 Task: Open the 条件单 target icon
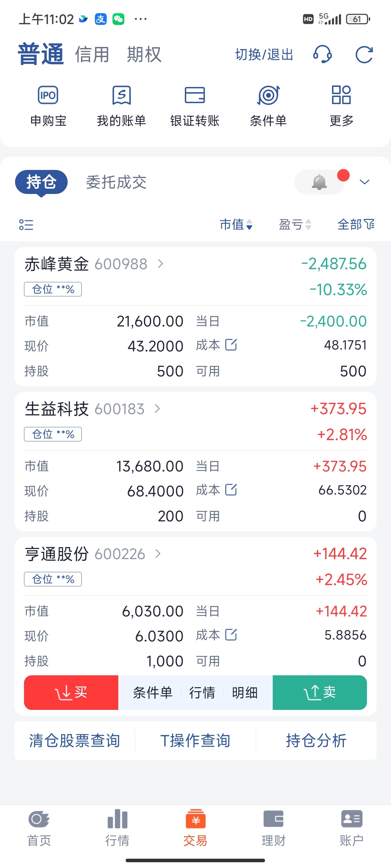coord(268,95)
